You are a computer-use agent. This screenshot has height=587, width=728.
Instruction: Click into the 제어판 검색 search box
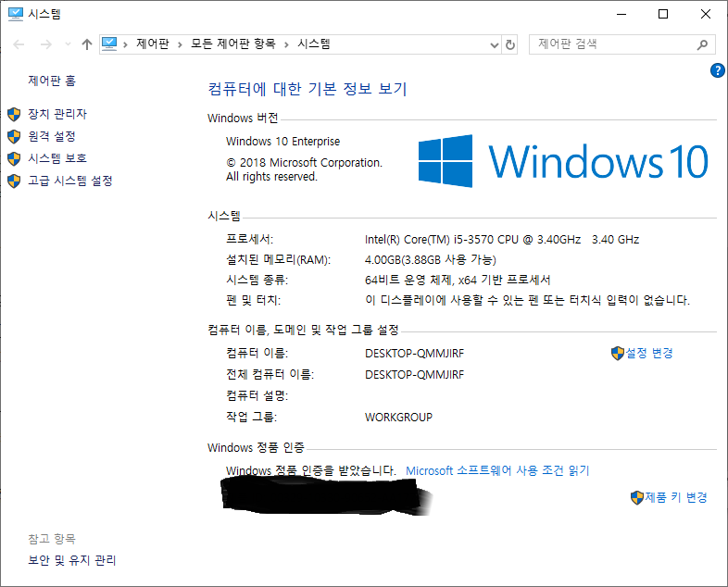pyautogui.click(x=622, y=44)
